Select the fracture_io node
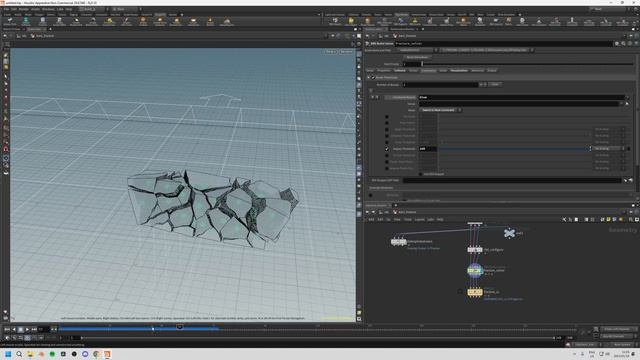Screen dimensions: 640x360 (x=475, y=292)
